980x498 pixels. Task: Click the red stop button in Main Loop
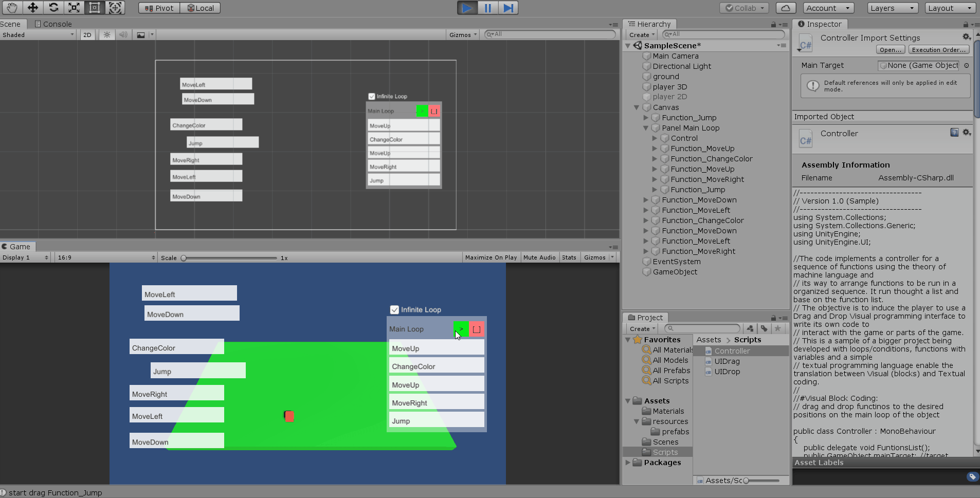click(x=477, y=329)
